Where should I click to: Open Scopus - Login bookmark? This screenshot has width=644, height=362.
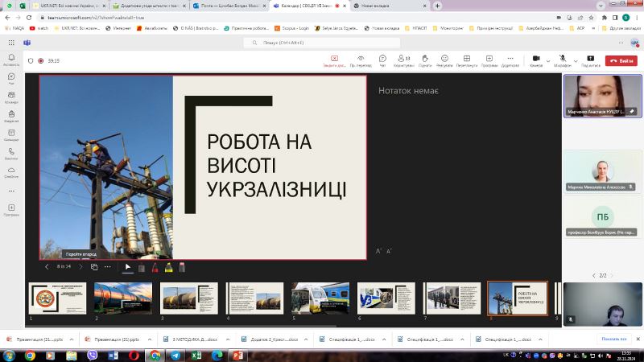tap(291, 28)
